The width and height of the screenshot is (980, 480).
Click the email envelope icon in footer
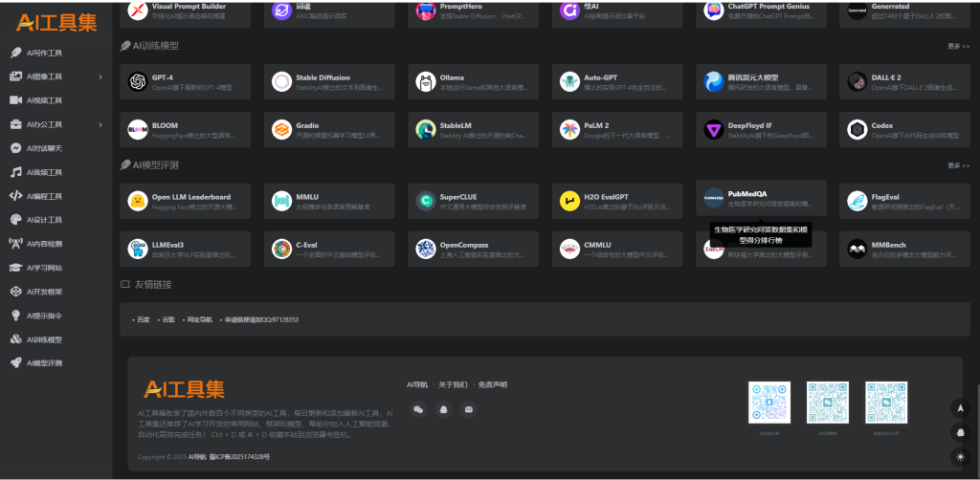[468, 409]
